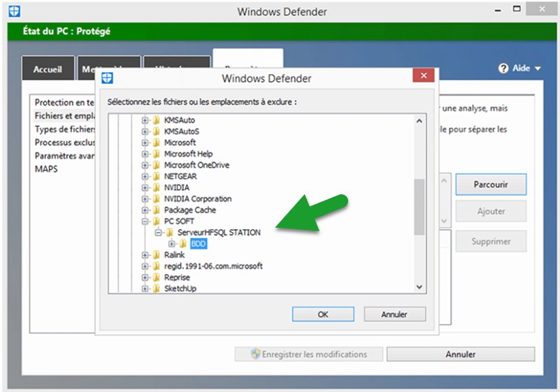Click the KMSAuto folder icon
Image resolution: width=560 pixels, height=392 pixels.
157,120
